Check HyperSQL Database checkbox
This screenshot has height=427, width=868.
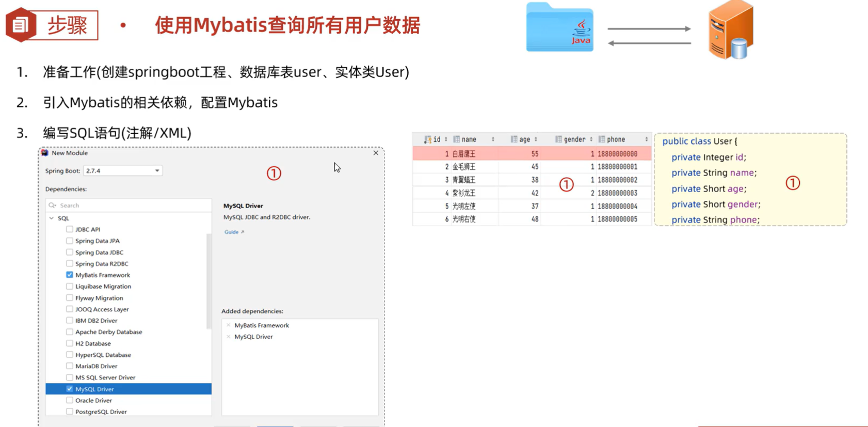[70, 355]
